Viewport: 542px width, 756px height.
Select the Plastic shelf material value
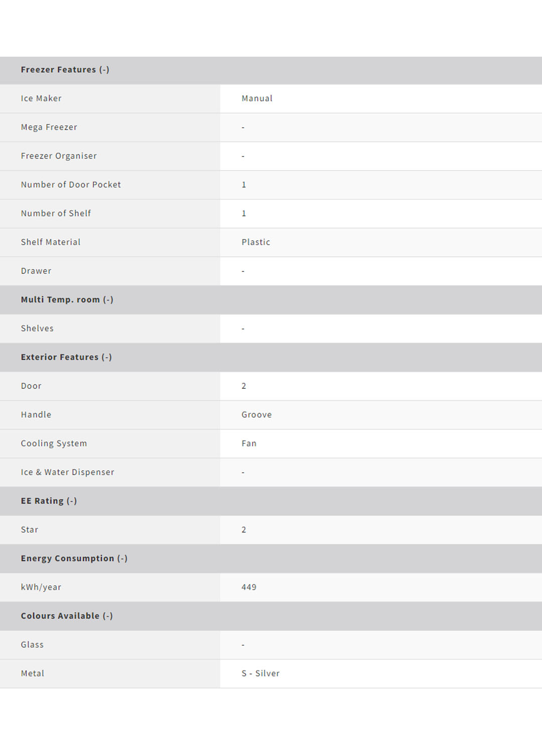click(x=256, y=242)
